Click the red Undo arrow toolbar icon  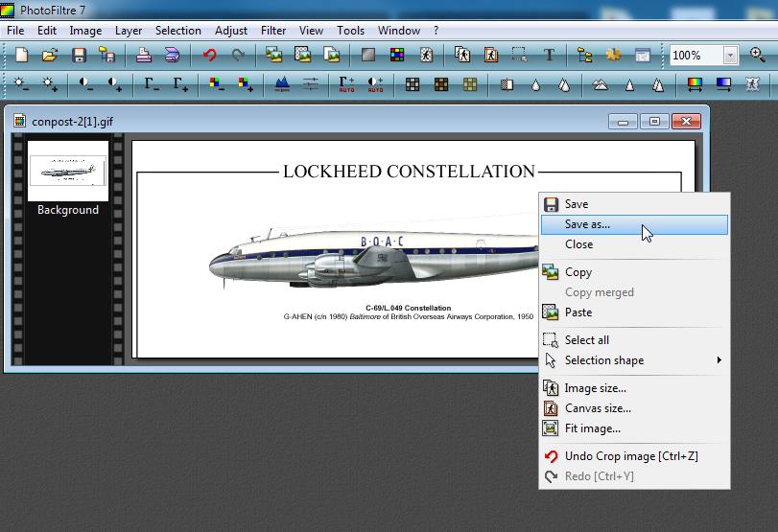tap(209, 55)
